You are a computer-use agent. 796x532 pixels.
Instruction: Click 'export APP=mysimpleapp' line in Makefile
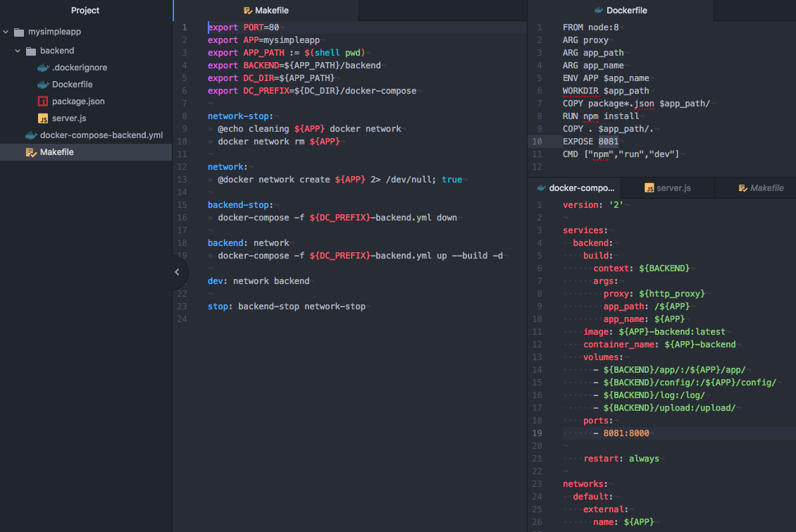pos(263,40)
